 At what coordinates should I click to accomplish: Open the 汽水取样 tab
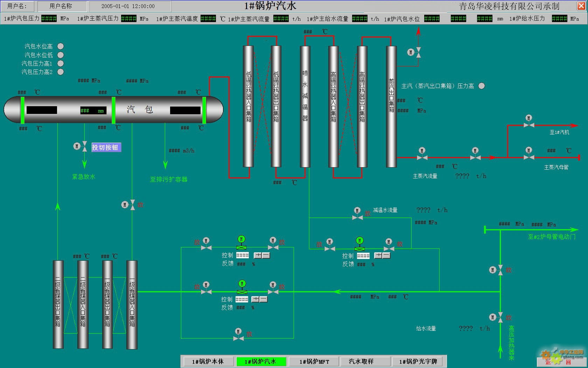365,361
